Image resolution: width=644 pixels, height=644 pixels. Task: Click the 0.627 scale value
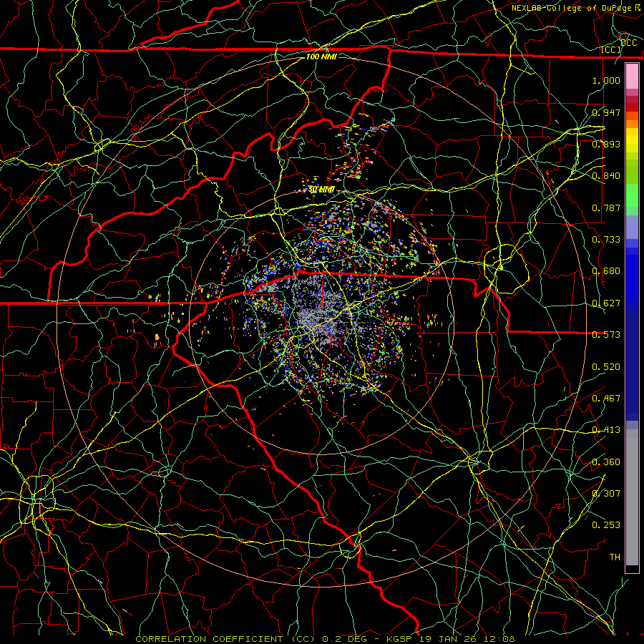(x=606, y=303)
